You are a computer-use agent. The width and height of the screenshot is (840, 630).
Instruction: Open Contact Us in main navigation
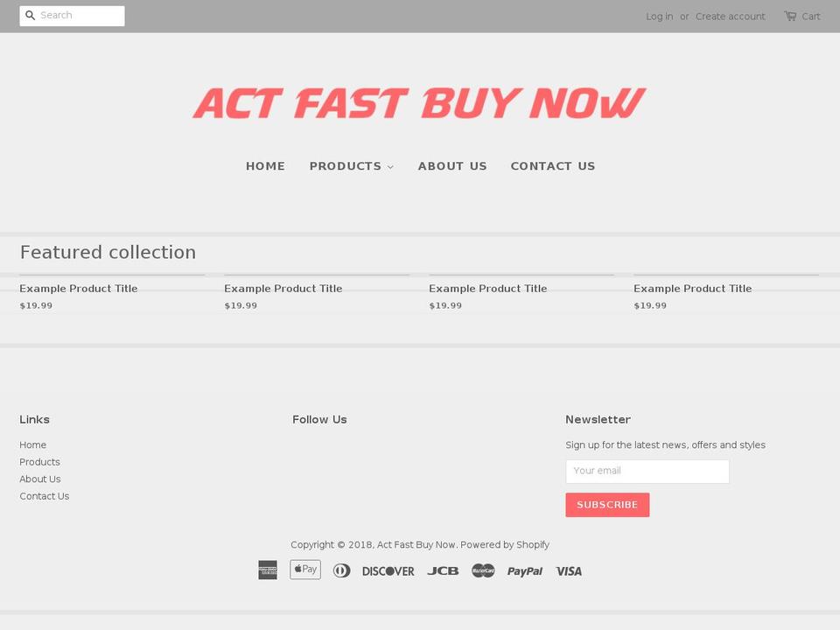(553, 166)
